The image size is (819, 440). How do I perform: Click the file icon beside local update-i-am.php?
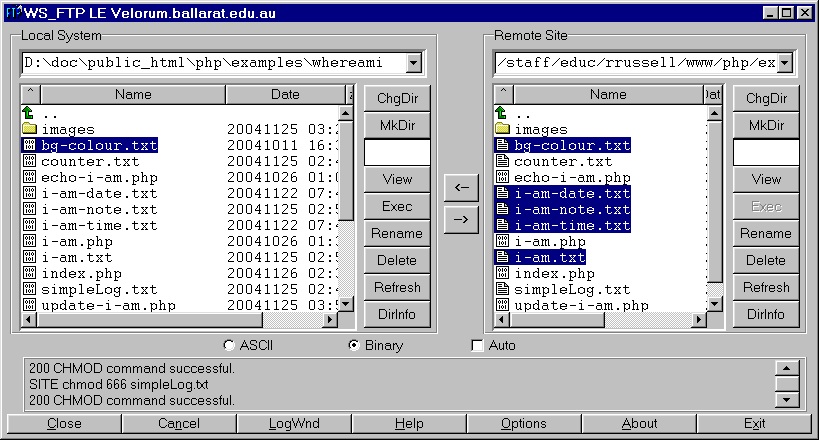point(29,305)
